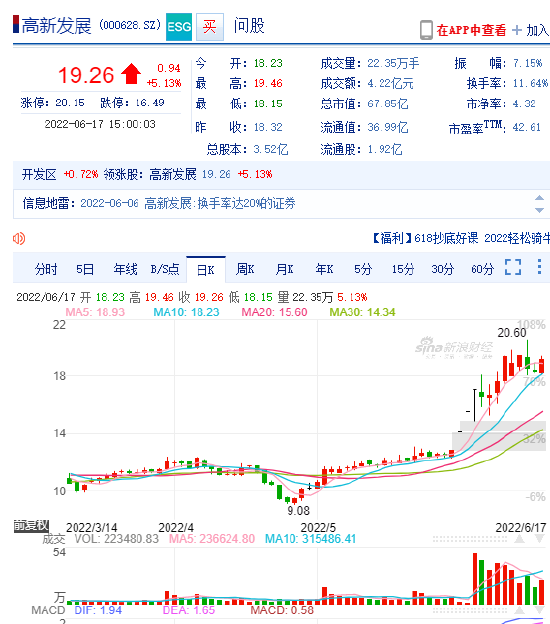Screen dimensions: 550x624
Task: Click the MA30: 14.34 legend
Action: 363,312
